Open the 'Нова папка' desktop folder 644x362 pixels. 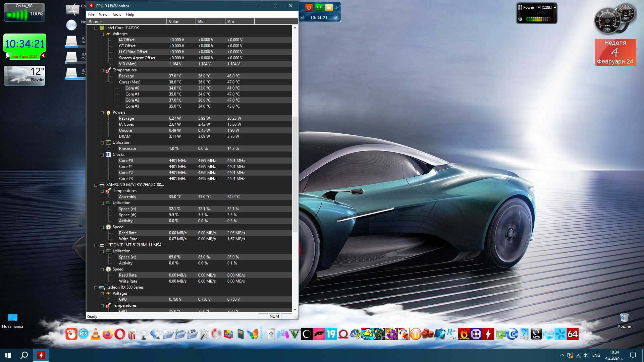point(12,320)
